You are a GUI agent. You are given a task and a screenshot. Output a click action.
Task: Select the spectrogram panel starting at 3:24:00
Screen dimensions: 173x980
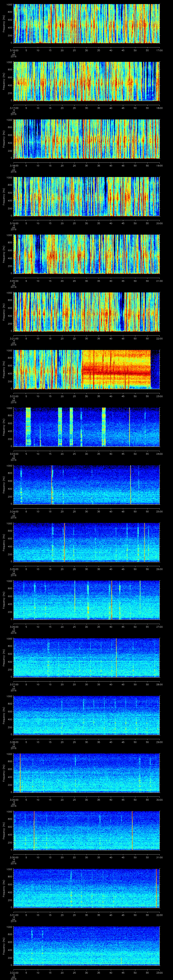click(87, 485)
